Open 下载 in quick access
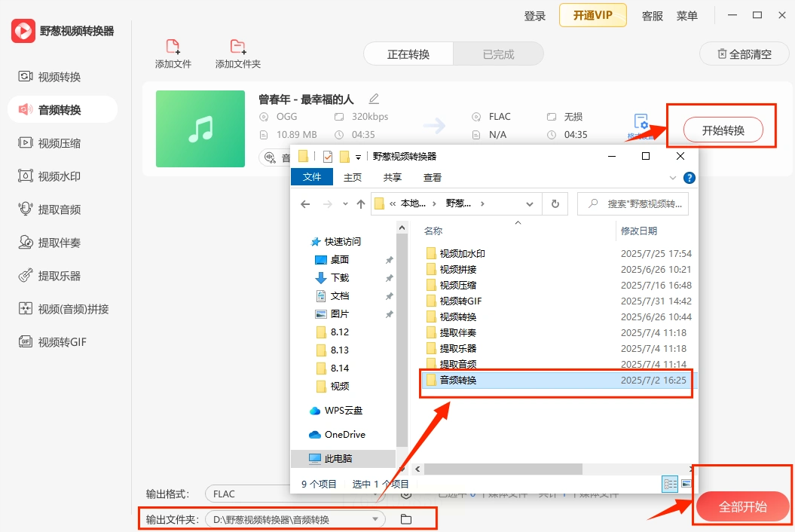Image resolution: width=795 pixels, height=532 pixels. [x=332, y=278]
